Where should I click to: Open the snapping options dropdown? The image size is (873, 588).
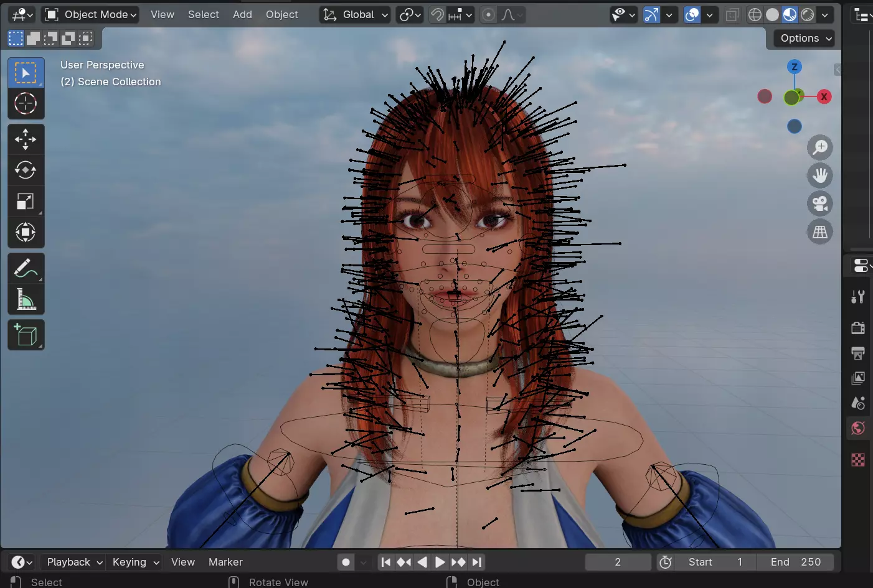point(461,14)
